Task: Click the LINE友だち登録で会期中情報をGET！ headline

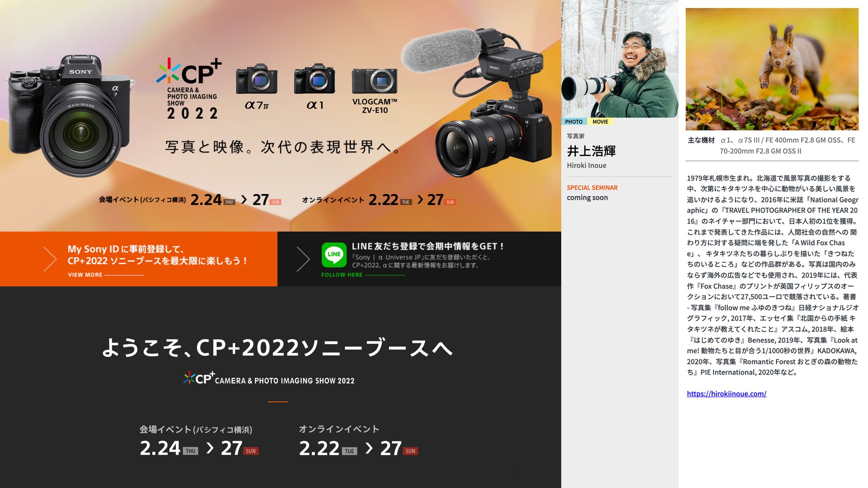Action: coord(428,246)
